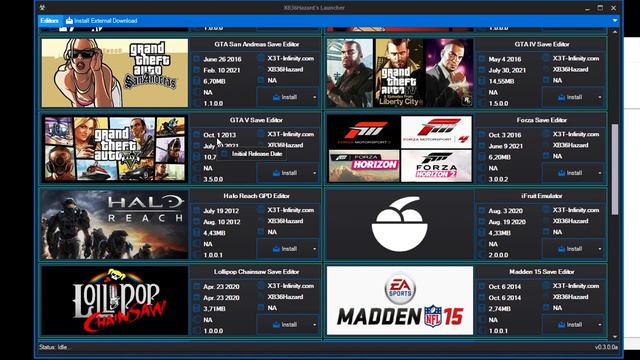Click the release date icon beside June 26 2016

pos(197,59)
